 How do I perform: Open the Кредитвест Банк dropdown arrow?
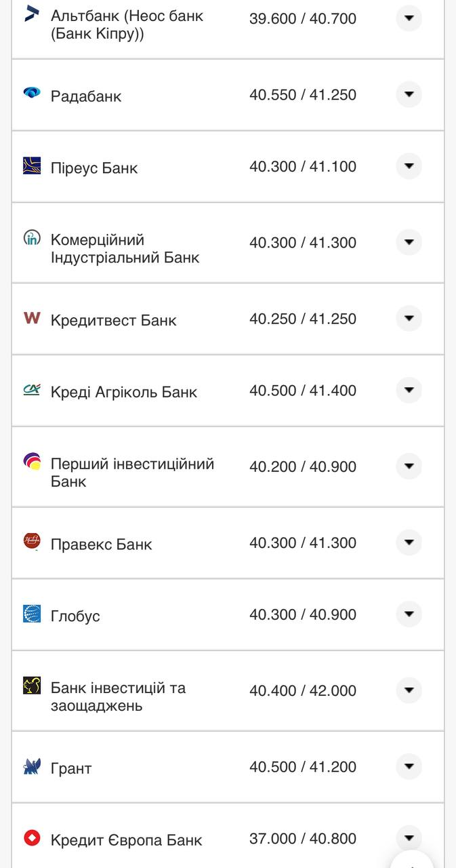(x=409, y=319)
